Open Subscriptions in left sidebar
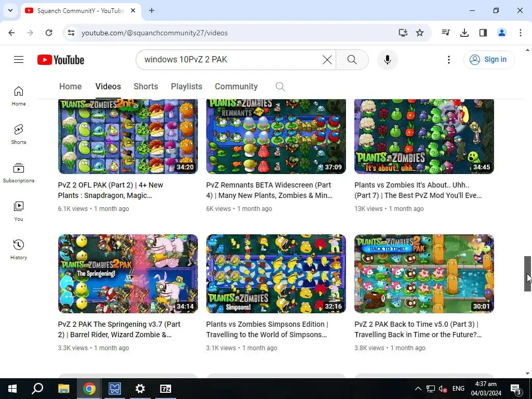The width and height of the screenshot is (532, 399). [x=19, y=172]
